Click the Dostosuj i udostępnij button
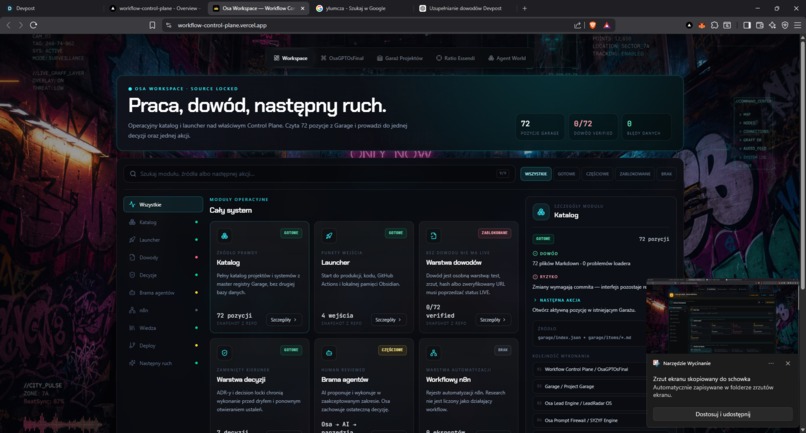Screen dimensions: 806x433 (722, 414)
